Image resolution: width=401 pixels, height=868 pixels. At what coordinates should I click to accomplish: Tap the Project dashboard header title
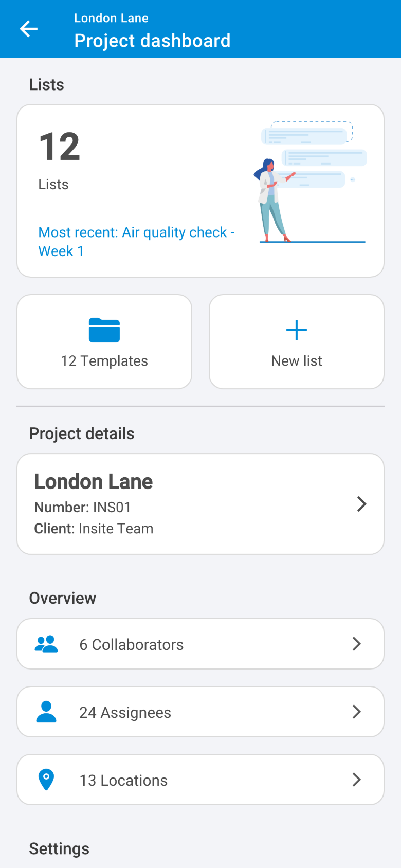pyautogui.click(x=152, y=41)
